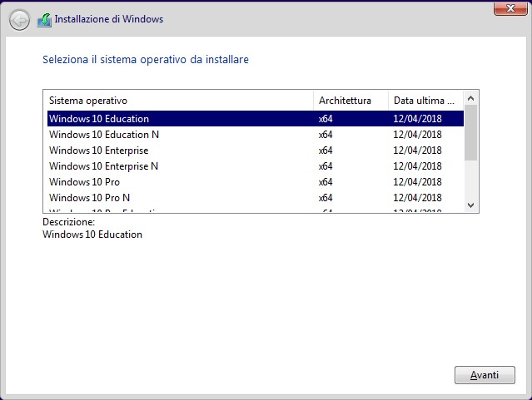
Task: Choose Windows 10 Pro N in list
Action: (x=255, y=198)
